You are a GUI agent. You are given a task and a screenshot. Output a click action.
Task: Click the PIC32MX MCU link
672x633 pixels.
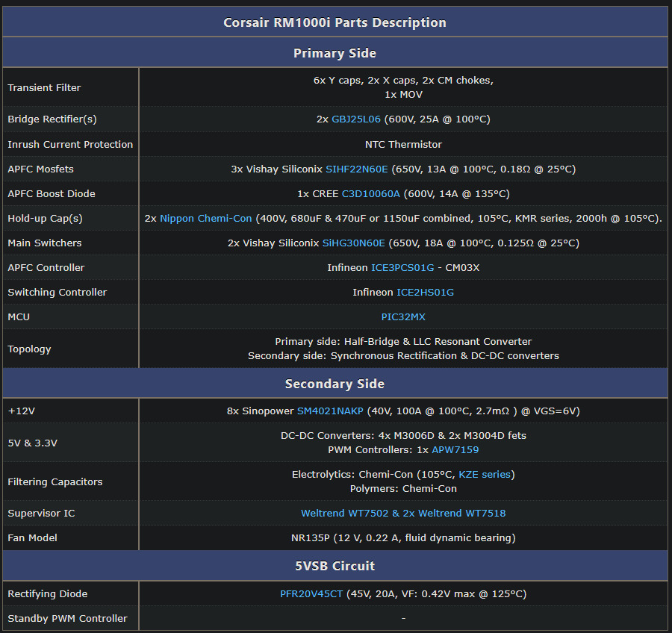coord(403,317)
